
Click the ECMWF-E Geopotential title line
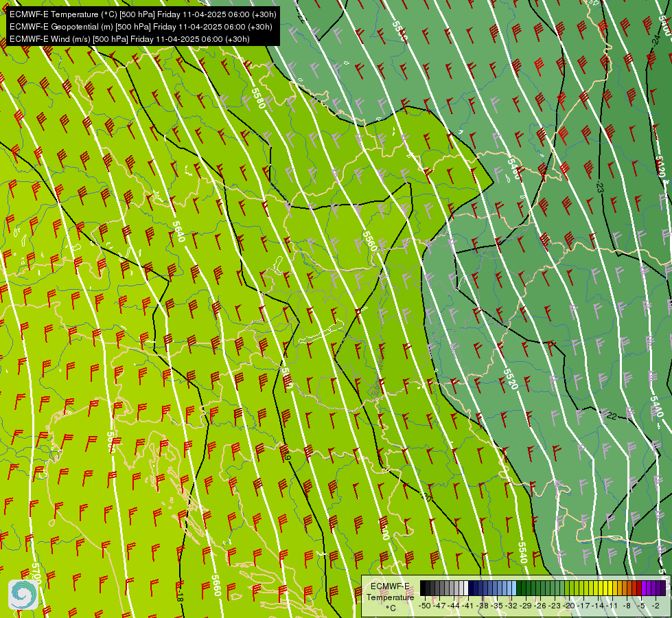[141, 27]
